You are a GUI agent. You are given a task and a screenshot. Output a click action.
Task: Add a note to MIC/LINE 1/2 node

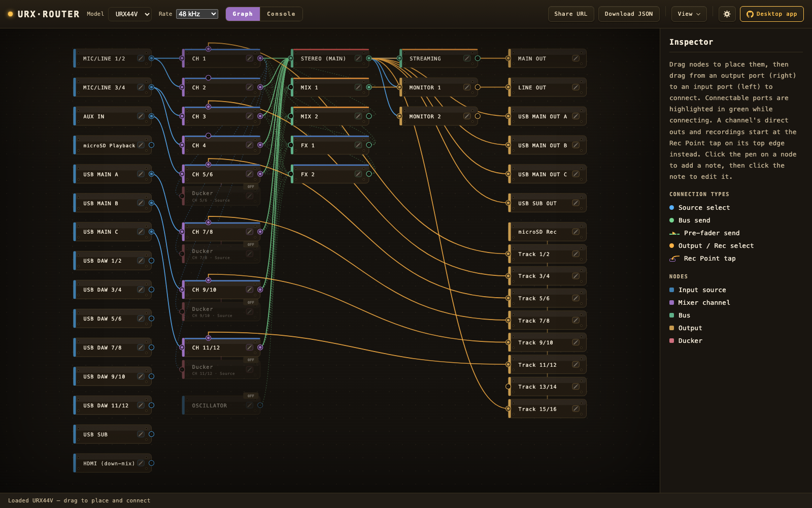click(141, 58)
